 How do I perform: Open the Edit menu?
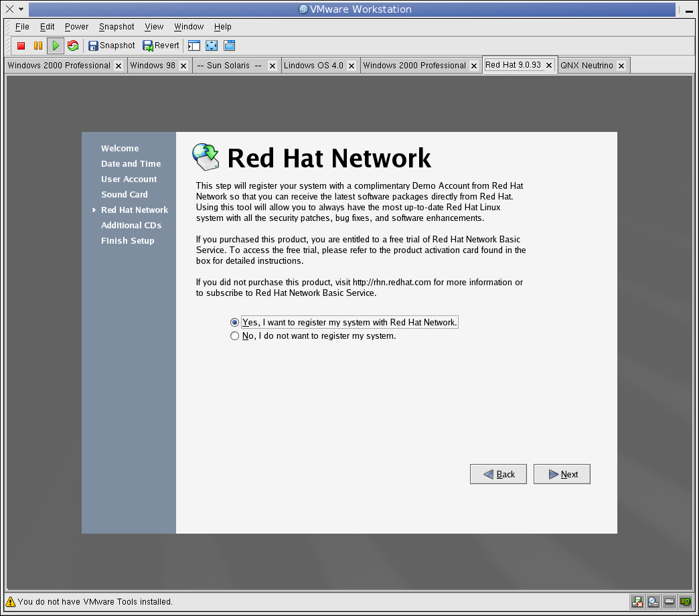[x=48, y=27]
